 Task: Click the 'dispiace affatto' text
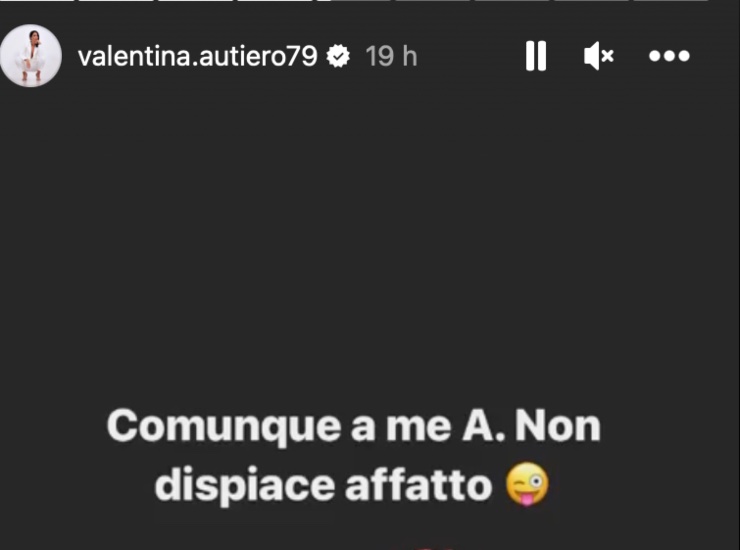tap(324, 486)
